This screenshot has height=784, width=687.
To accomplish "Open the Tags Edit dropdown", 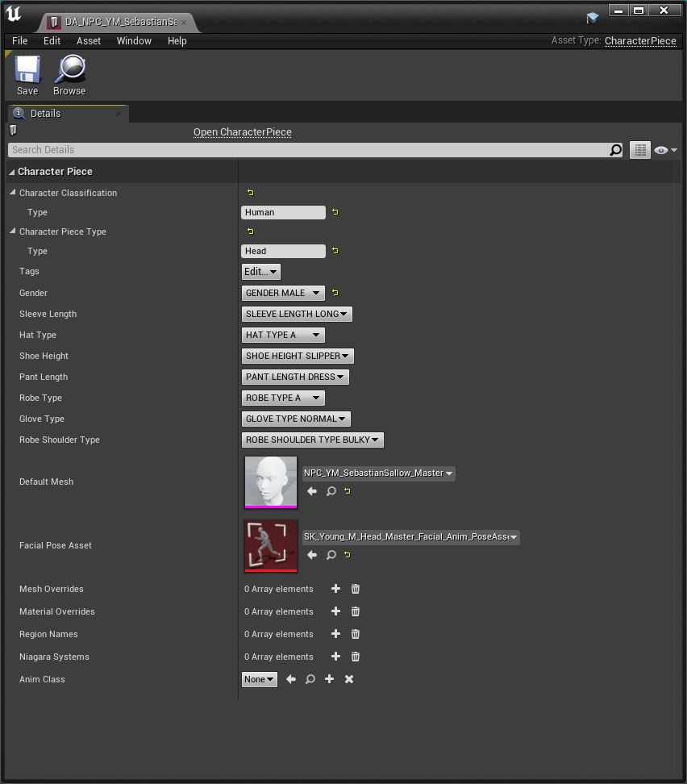I will click(261, 272).
